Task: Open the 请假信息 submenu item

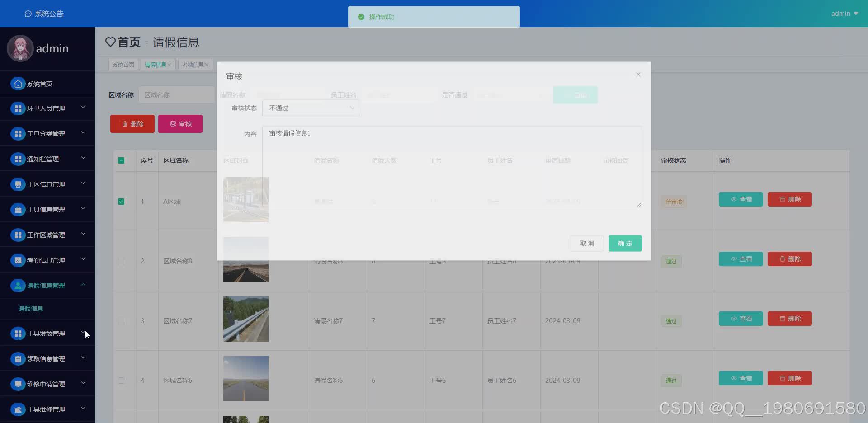Action: [x=31, y=309]
